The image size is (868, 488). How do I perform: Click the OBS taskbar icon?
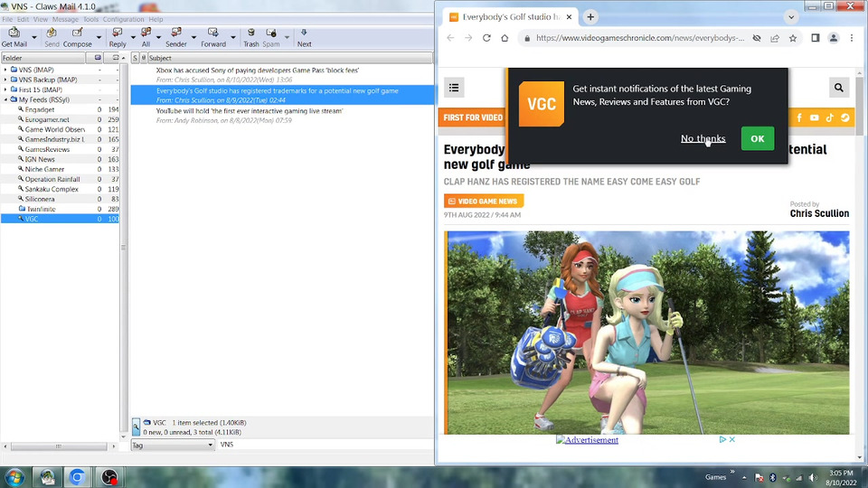[109, 477]
